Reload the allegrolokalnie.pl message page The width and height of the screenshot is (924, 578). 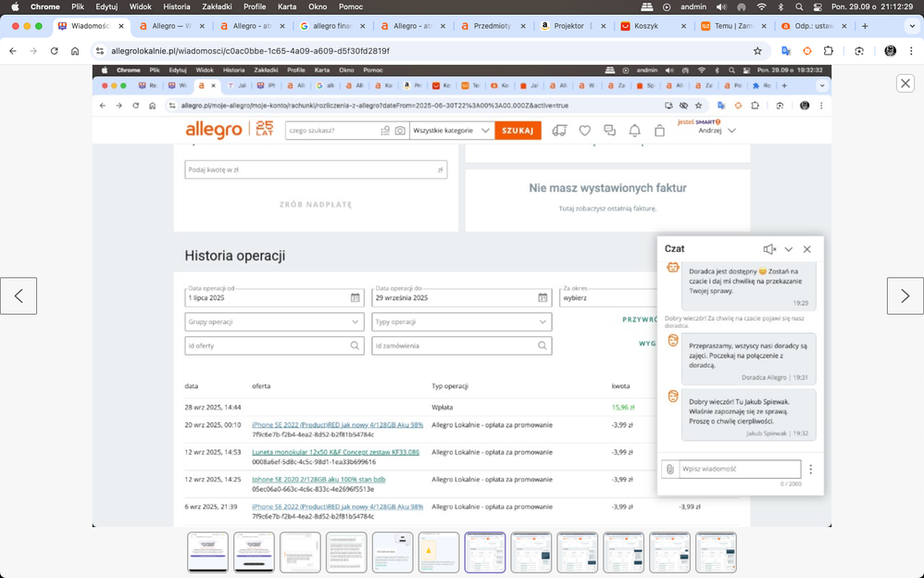click(x=55, y=51)
